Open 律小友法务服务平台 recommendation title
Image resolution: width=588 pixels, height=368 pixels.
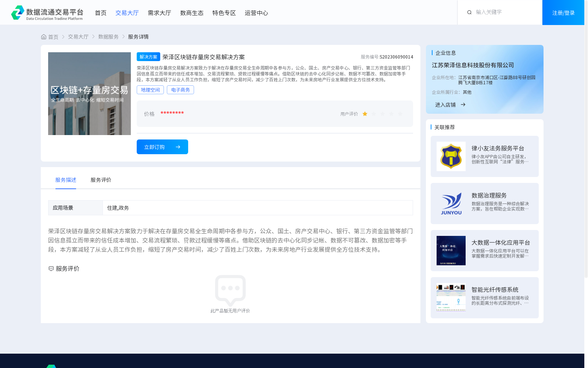point(498,148)
